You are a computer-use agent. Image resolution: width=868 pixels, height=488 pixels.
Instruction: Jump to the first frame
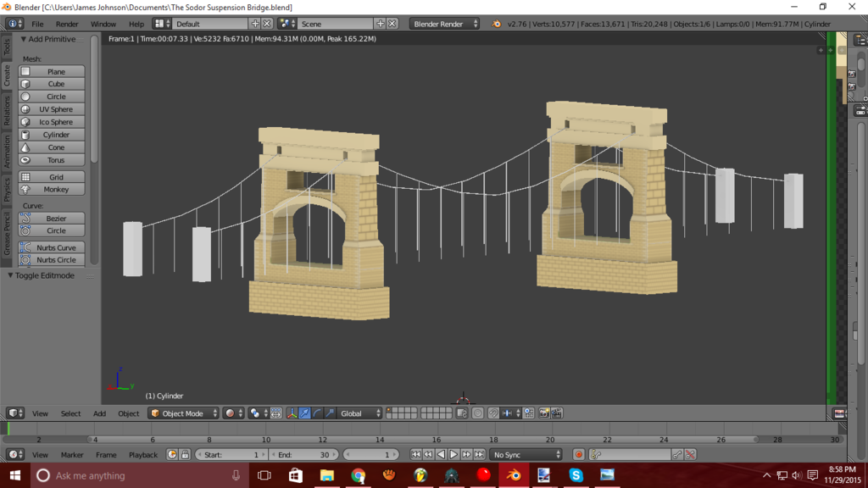(415, 455)
